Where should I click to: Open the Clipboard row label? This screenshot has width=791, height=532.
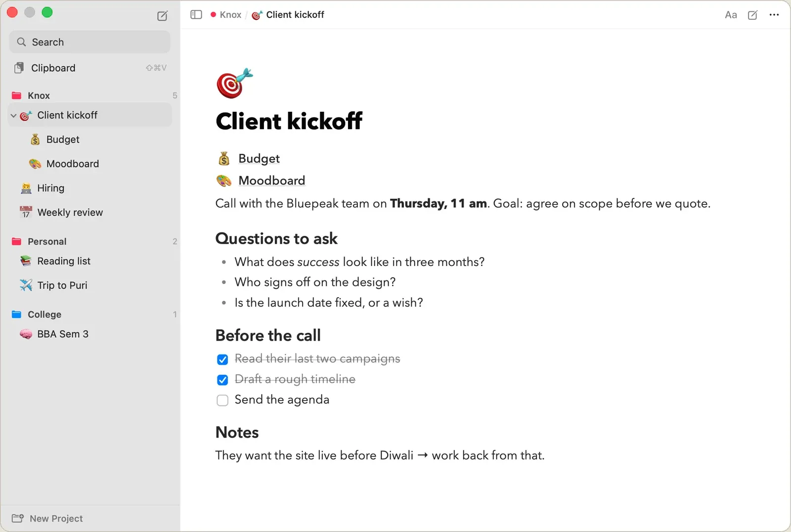[53, 68]
